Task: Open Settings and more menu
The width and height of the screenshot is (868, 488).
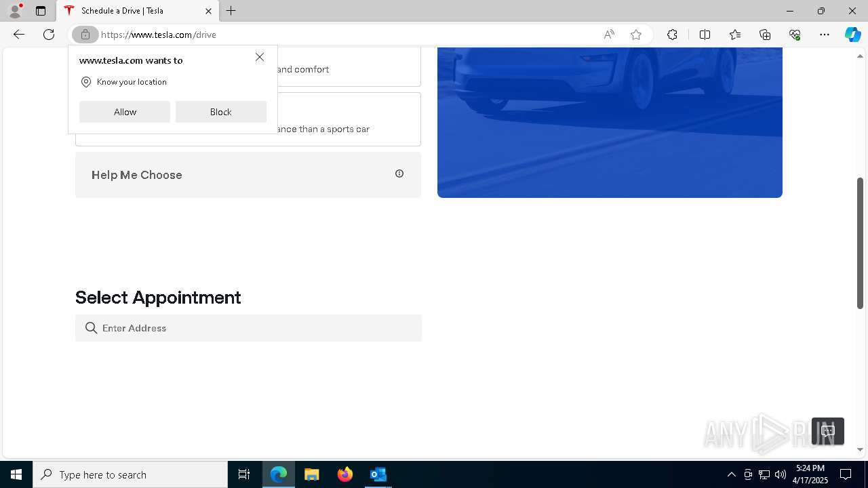Action: (825, 35)
